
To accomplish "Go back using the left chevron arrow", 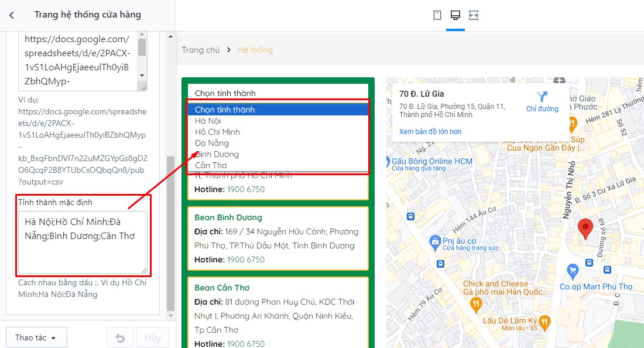I will coord(12,15).
